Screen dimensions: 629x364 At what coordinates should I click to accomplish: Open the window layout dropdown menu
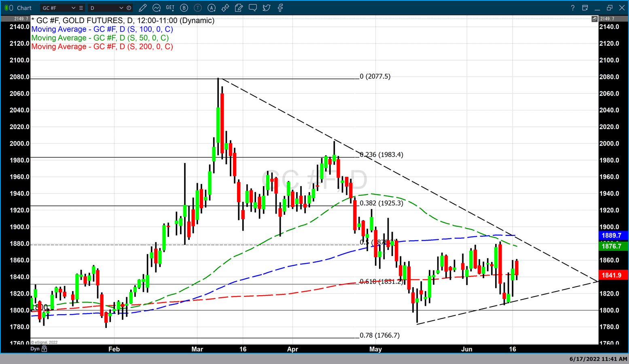[x=585, y=8]
